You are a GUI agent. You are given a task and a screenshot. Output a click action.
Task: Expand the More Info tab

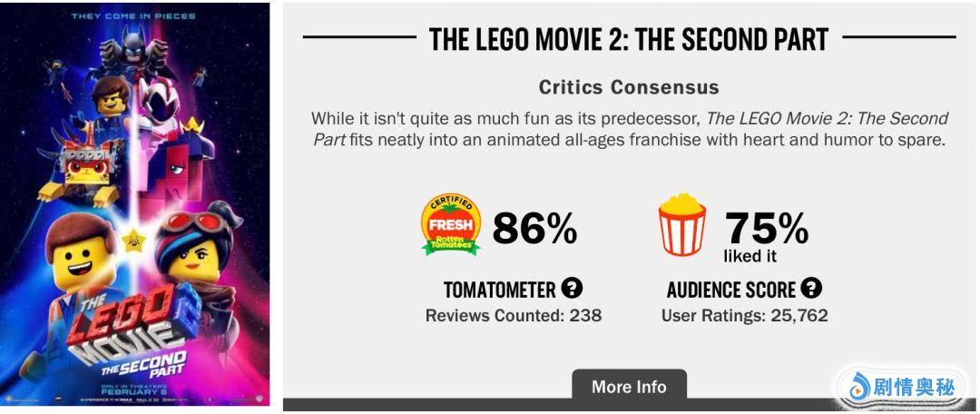coord(628,386)
